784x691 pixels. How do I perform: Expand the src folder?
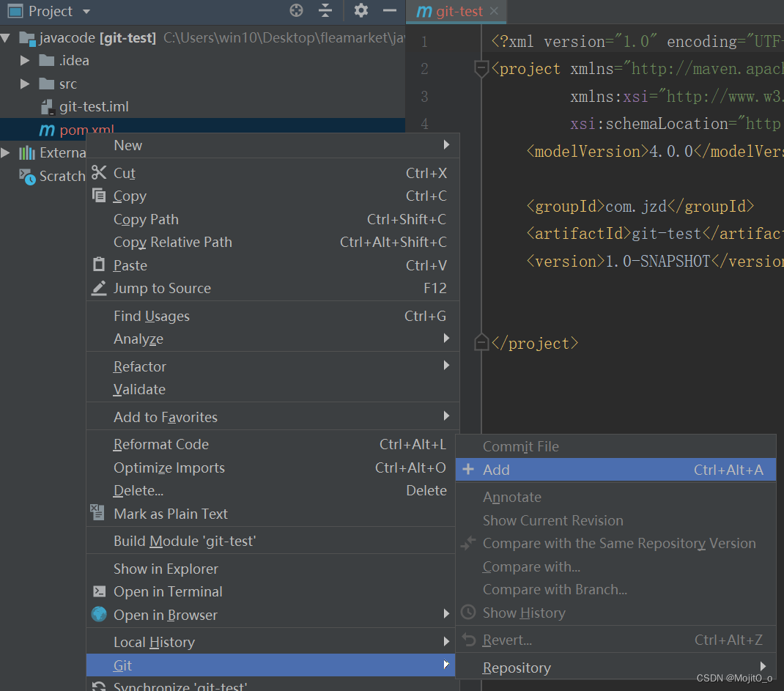click(x=24, y=84)
